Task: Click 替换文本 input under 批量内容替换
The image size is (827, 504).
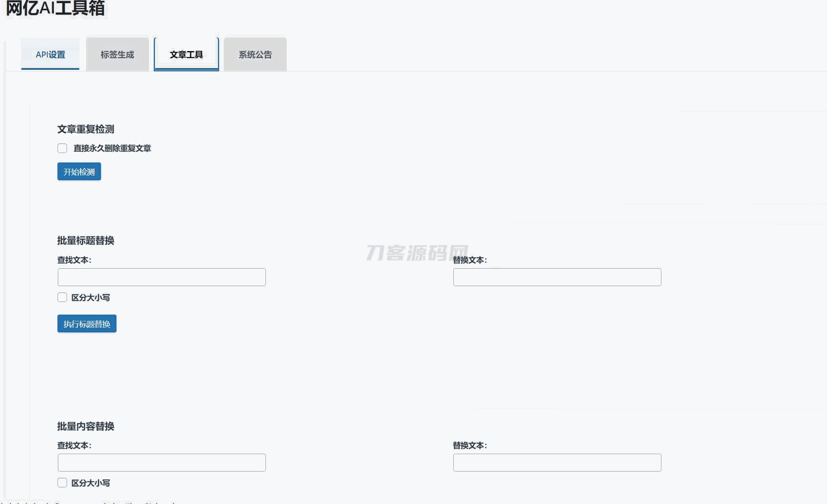Action: pos(557,462)
